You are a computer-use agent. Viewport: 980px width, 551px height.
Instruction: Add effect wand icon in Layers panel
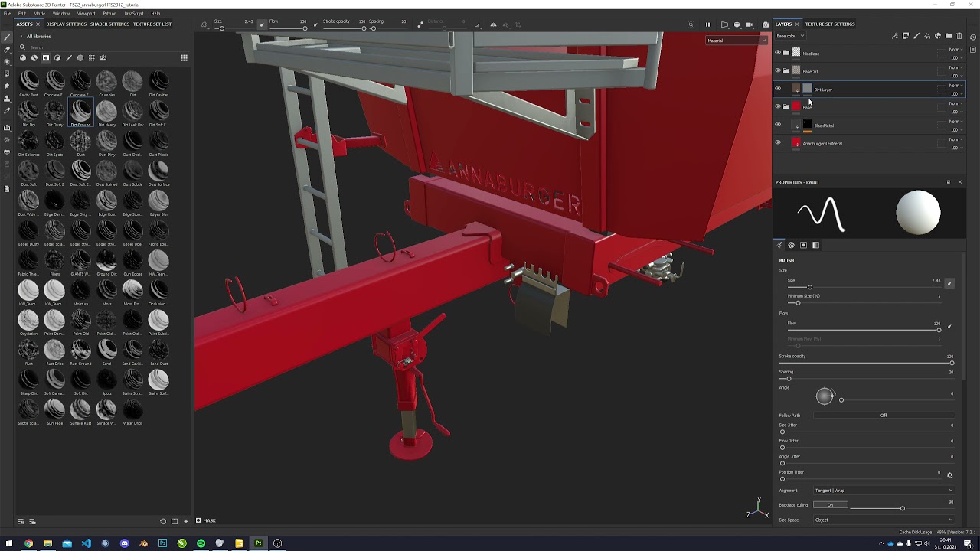pyautogui.click(x=895, y=36)
